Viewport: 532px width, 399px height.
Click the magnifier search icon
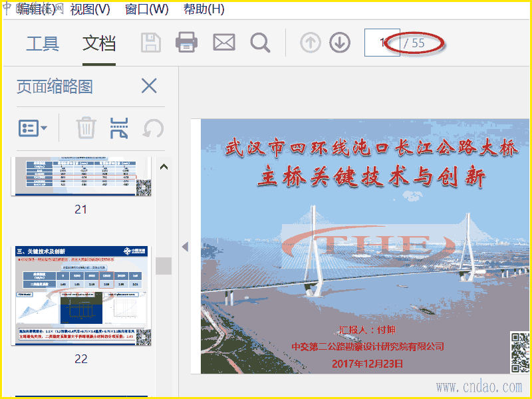260,43
